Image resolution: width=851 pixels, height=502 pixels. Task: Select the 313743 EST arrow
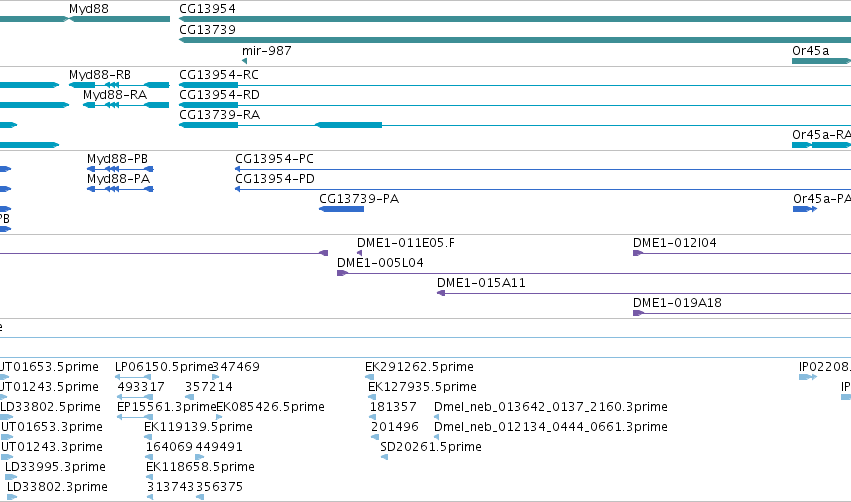coord(150,497)
